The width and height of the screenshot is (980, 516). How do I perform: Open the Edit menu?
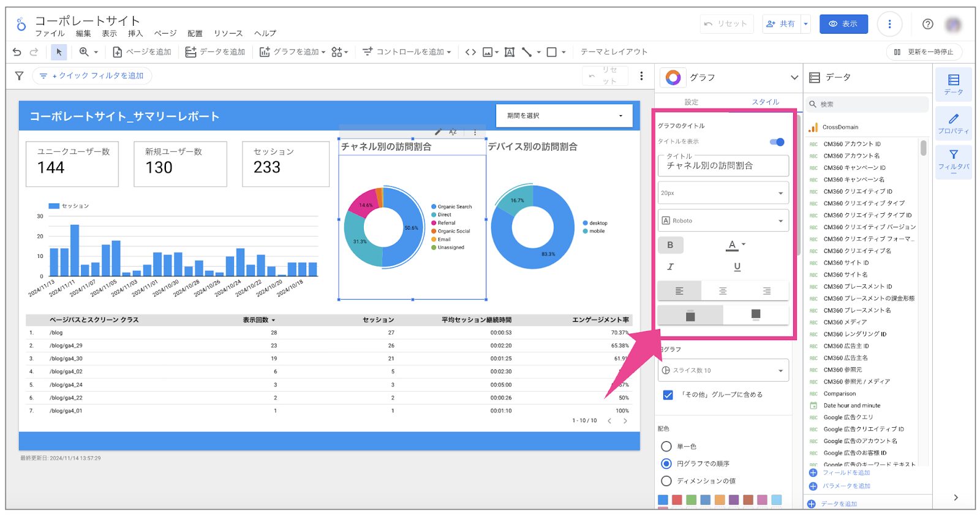(x=83, y=34)
